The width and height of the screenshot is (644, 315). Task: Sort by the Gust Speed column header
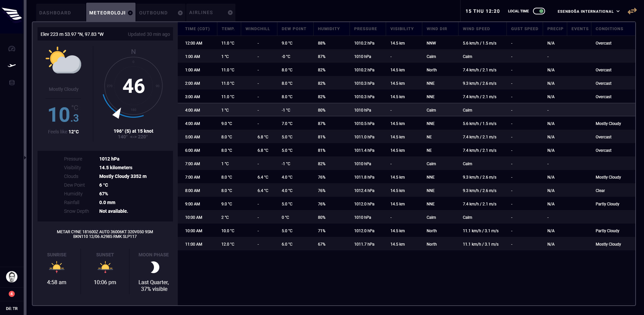[x=525, y=29]
